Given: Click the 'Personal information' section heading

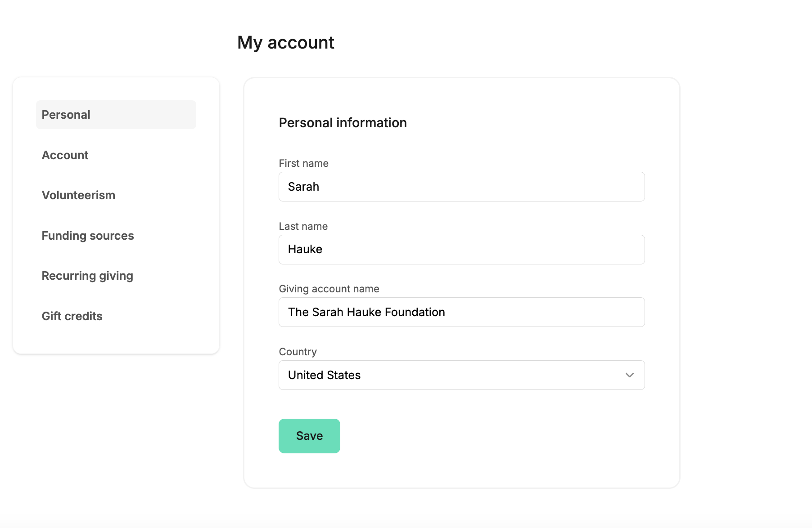Looking at the screenshot, I should [x=343, y=123].
